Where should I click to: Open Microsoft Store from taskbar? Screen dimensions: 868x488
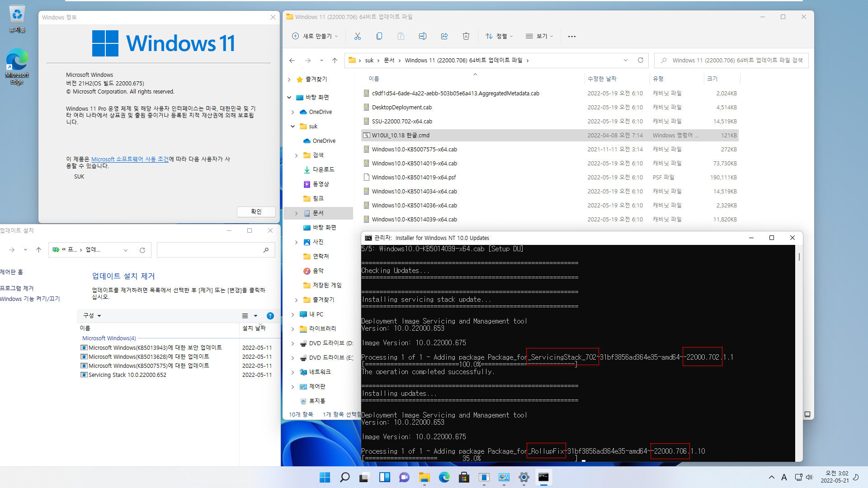click(x=464, y=477)
